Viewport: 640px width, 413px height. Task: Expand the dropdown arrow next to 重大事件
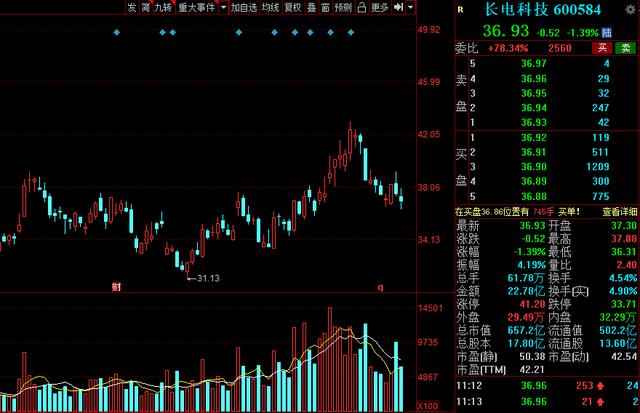coord(223,7)
